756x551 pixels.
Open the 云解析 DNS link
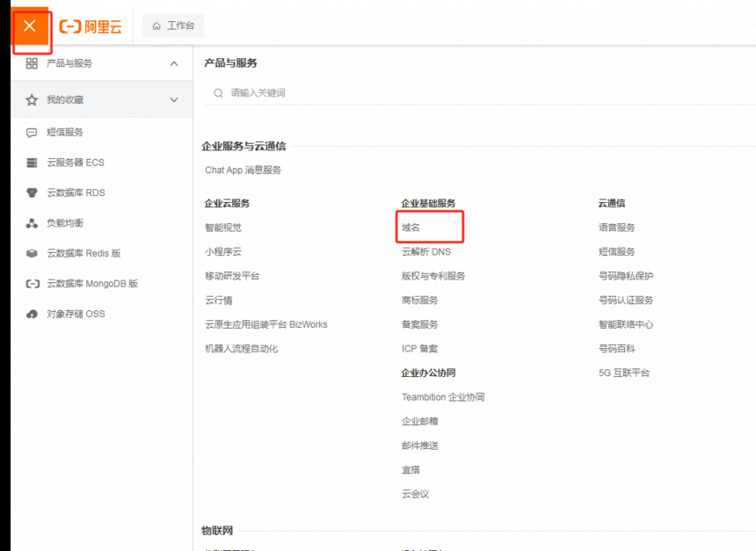pyautogui.click(x=426, y=251)
